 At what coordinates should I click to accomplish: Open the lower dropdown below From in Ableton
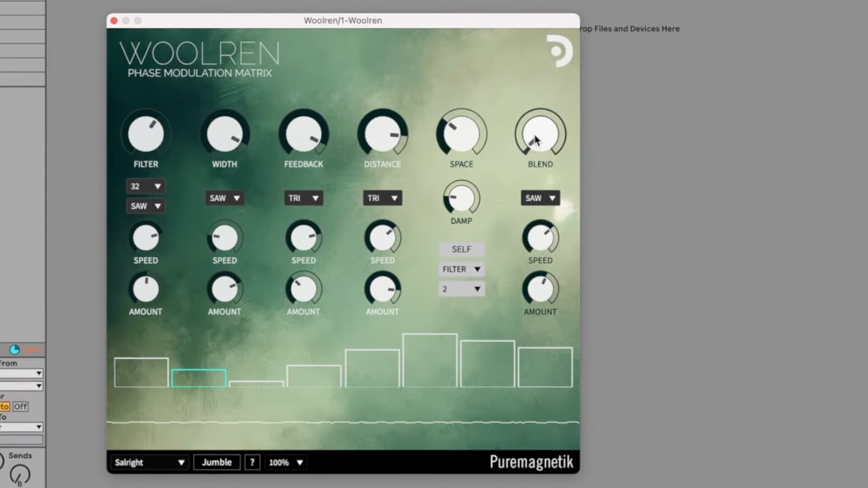pyautogui.click(x=21, y=386)
